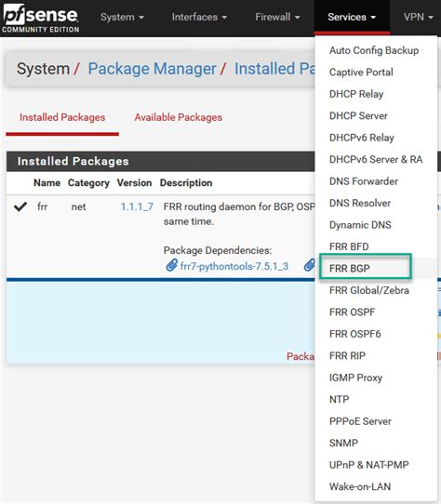Click the Version column header

point(134,183)
